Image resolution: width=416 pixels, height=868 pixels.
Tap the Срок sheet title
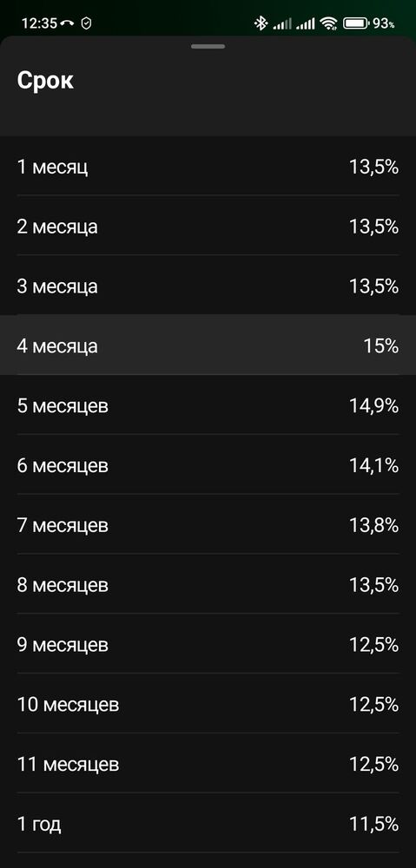coord(45,81)
